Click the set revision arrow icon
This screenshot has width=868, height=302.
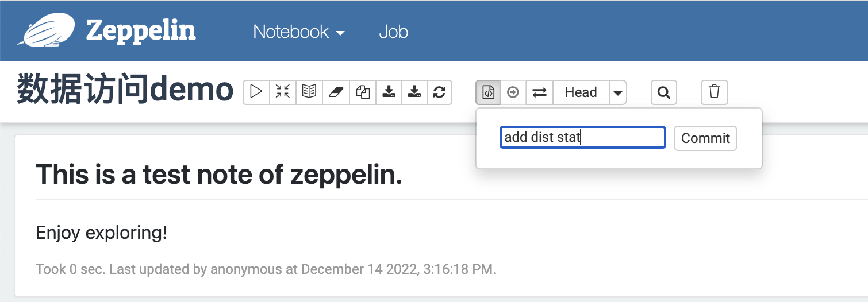coord(513,92)
